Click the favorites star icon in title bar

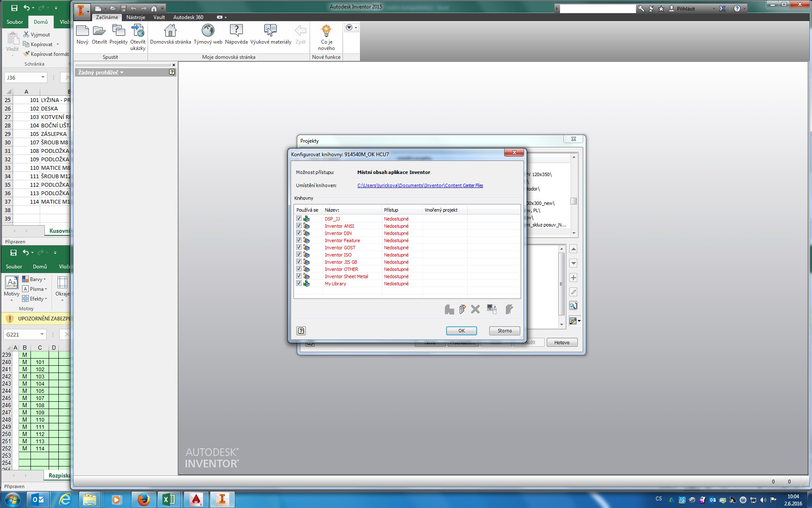click(661, 8)
